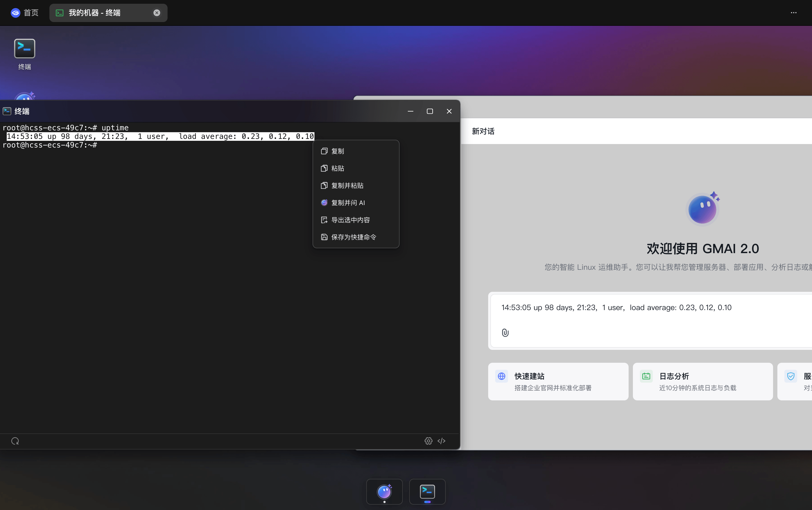This screenshot has height=510, width=812.
Task: Click the terminal icon in 终端 title bar
Action: [x=7, y=111]
